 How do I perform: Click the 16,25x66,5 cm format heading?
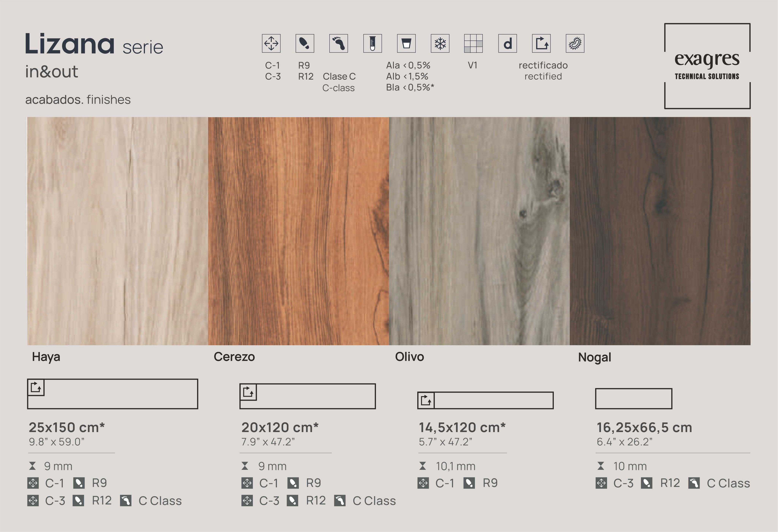click(x=644, y=427)
